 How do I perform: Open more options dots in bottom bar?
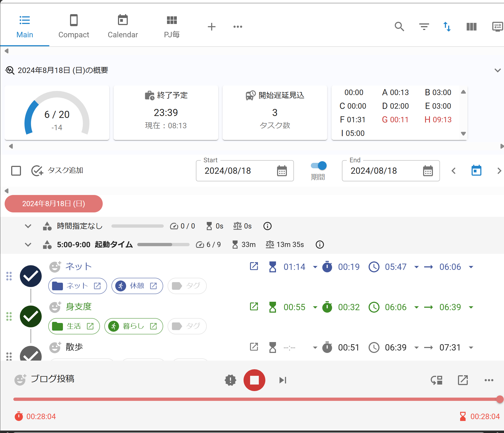coord(489,380)
